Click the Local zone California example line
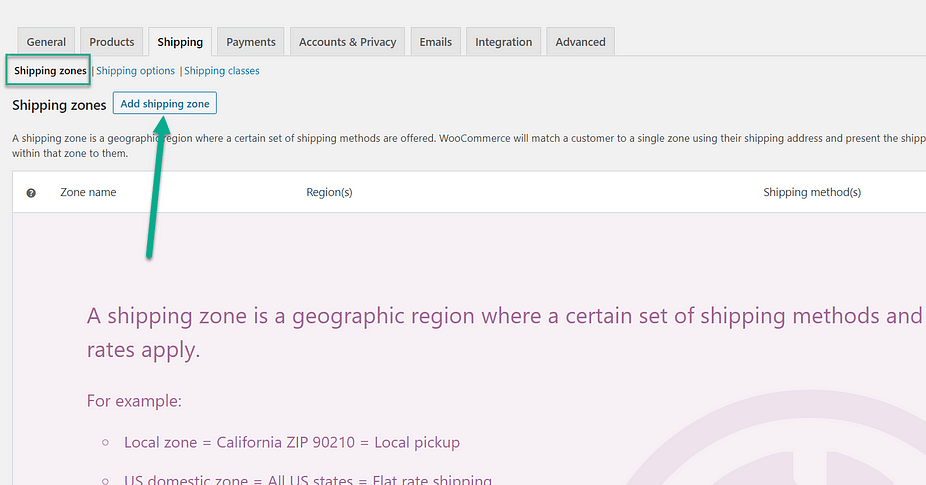Screen dimensions: 926x485 coord(291,442)
